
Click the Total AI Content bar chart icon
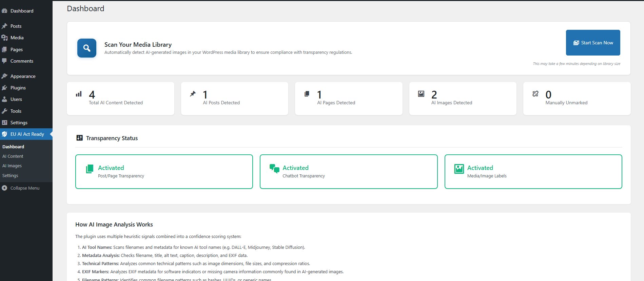pyautogui.click(x=79, y=94)
